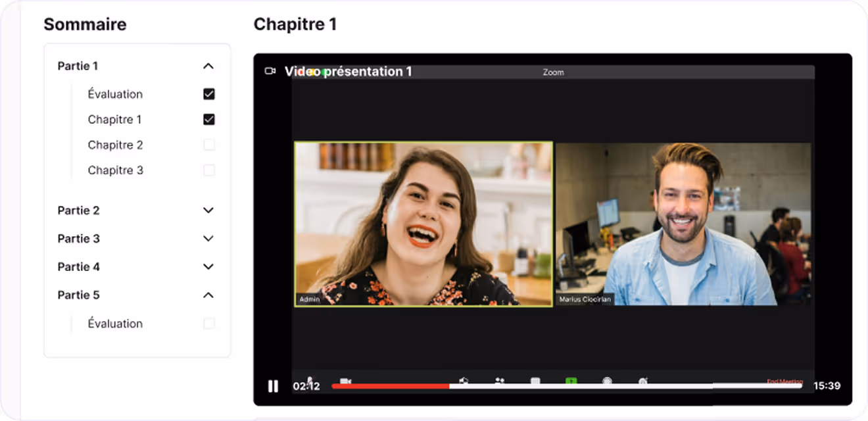Expand Partie 4 with its chevron
Image resolution: width=868 pixels, height=421 pixels.
pos(208,267)
